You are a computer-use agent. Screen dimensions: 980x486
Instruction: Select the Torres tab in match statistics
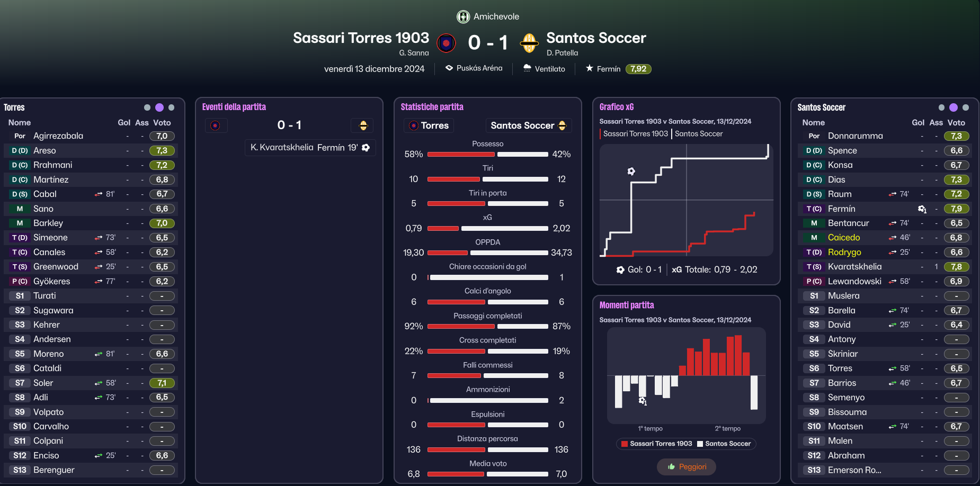tap(428, 125)
